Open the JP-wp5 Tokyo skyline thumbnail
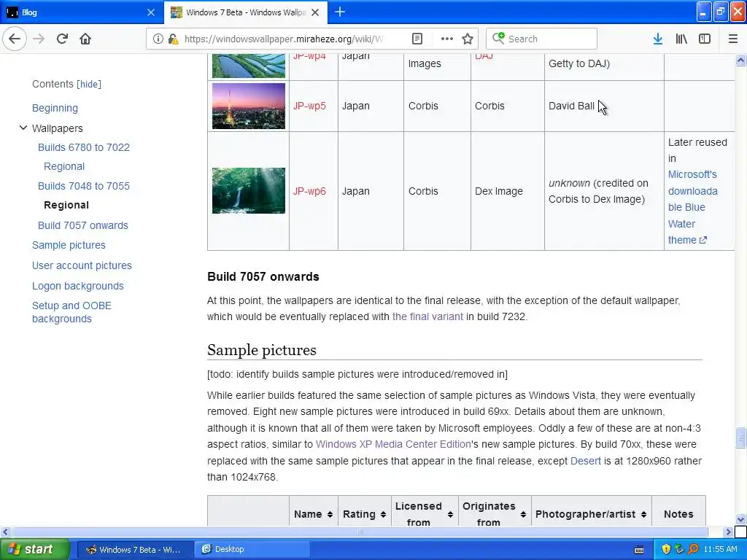 [249, 106]
